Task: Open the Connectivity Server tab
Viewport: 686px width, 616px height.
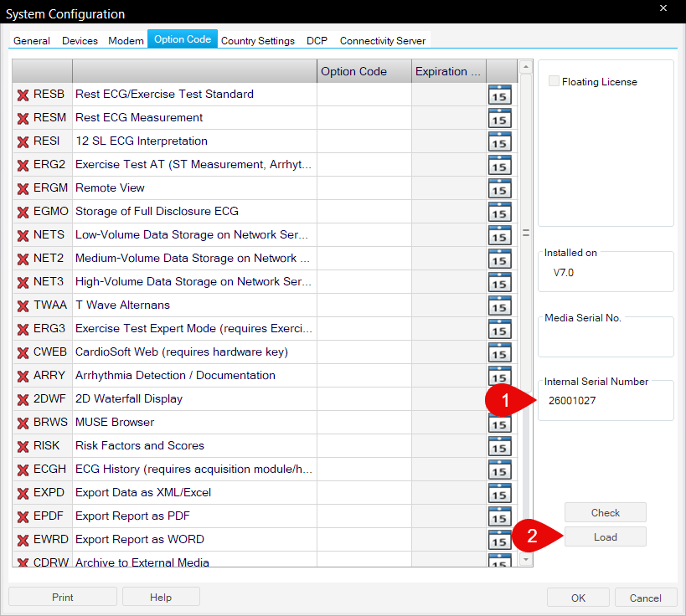Action: [x=383, y=40]
